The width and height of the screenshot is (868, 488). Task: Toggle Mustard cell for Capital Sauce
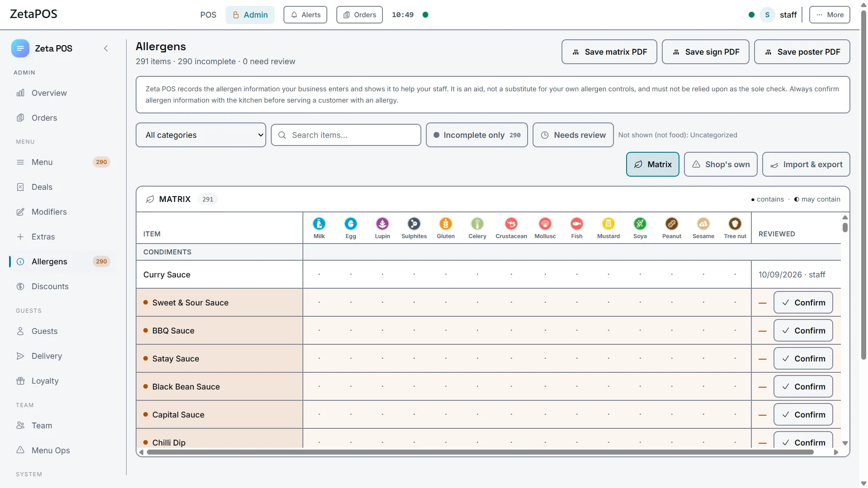609,414
